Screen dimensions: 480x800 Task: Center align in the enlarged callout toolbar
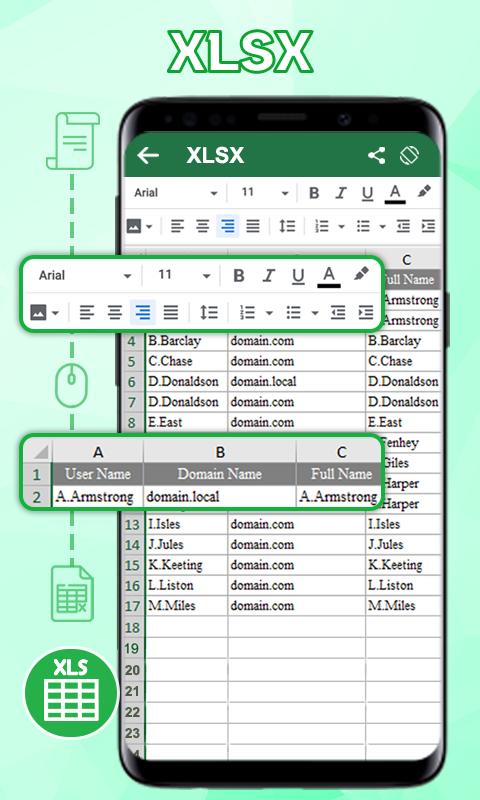115,312
